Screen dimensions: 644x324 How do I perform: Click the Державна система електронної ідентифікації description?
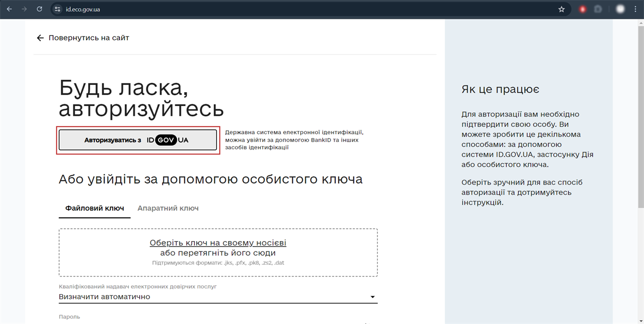pyautogui.click(x=294, y=140)
